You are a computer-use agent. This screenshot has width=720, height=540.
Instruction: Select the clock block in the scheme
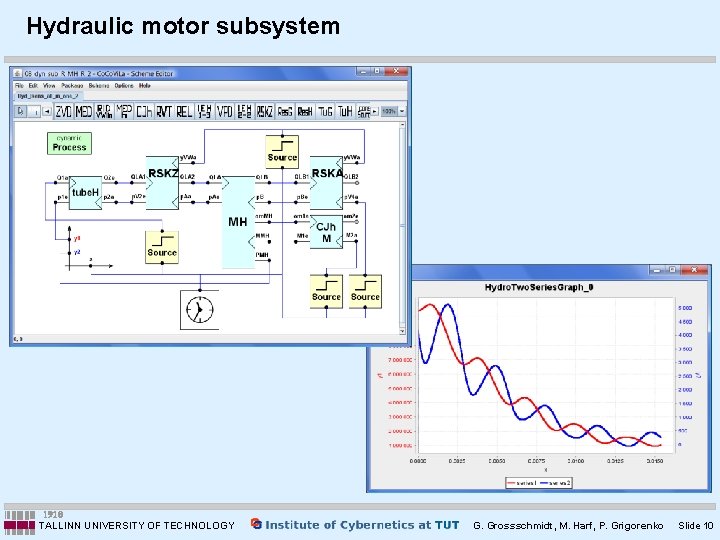coord(200,309)
